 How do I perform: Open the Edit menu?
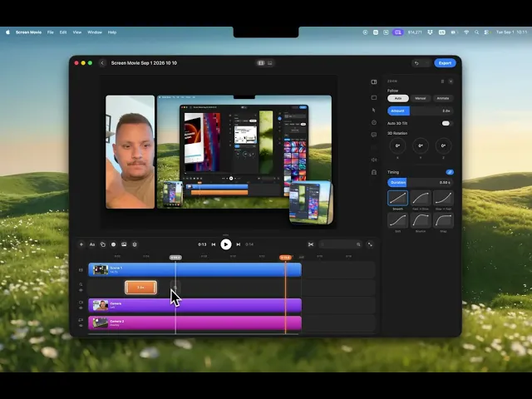(63, 32)
